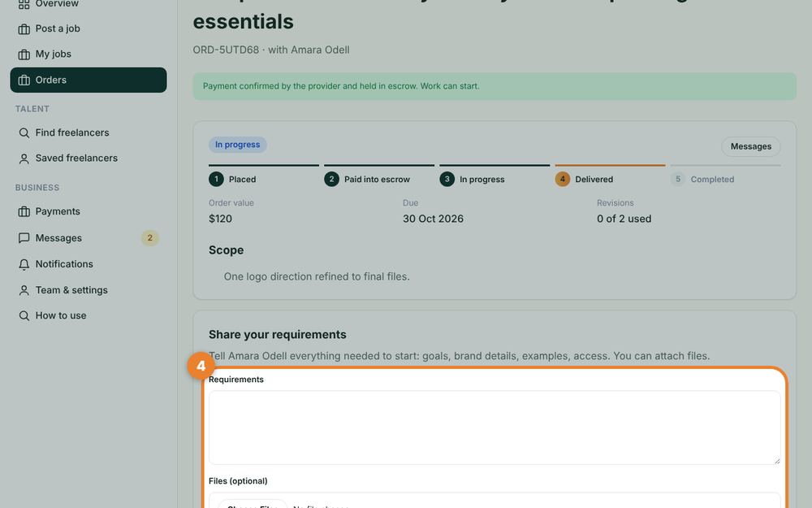812x508 pixels.
Task: Click step 3 In progress tracker step
Action: [495, 176]
